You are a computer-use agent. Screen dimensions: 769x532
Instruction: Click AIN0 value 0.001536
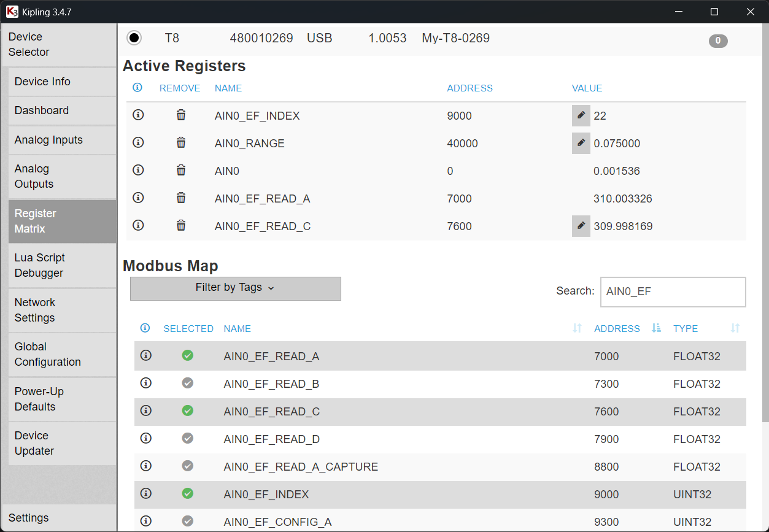pos(617,171)
